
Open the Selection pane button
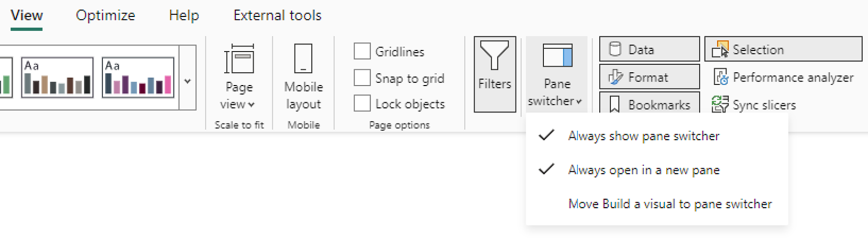(x=783, y=49)
